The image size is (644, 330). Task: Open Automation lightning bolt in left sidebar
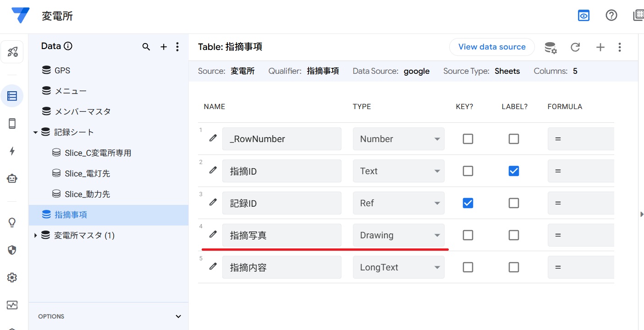tap(12, 151)
